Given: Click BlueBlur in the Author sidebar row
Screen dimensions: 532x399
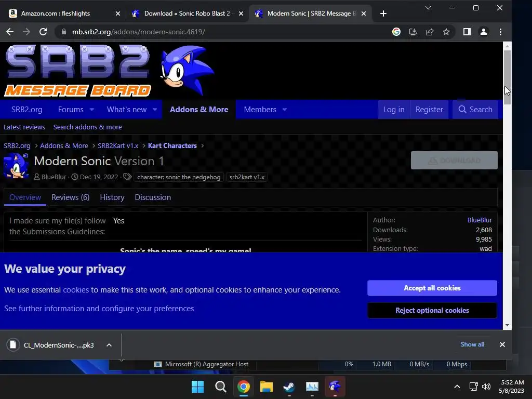Looking at the screenshot, I should click(x=480, y=220).
